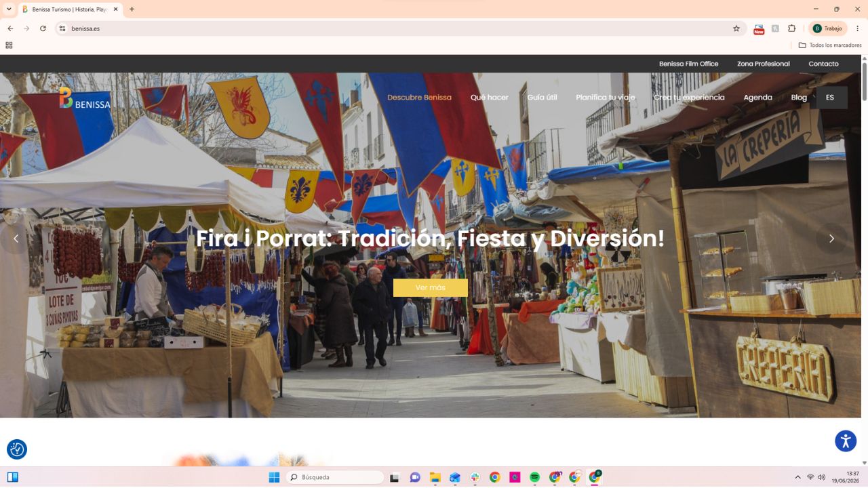Open Task View from taskbar
The image size is (868, 488).
point(395,477)
